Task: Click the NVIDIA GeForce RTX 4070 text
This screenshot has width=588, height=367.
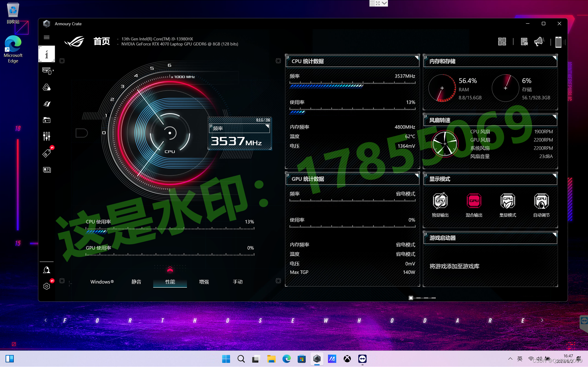Action: point(180,44)
